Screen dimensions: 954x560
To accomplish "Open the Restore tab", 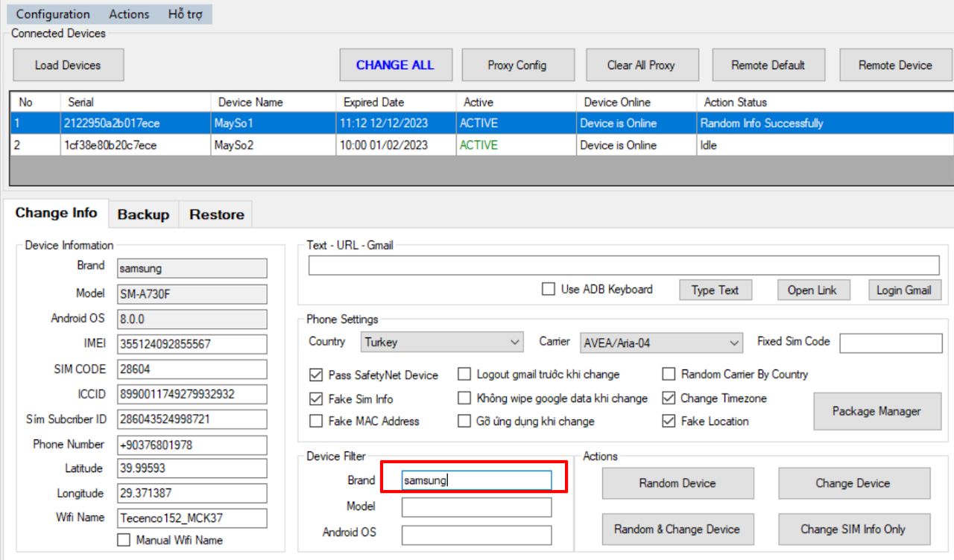I will pyautogui.click(x=216, y=214).
